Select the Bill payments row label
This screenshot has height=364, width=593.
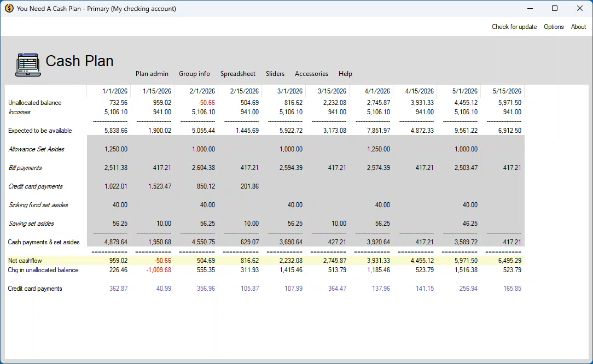coord(25,168)
